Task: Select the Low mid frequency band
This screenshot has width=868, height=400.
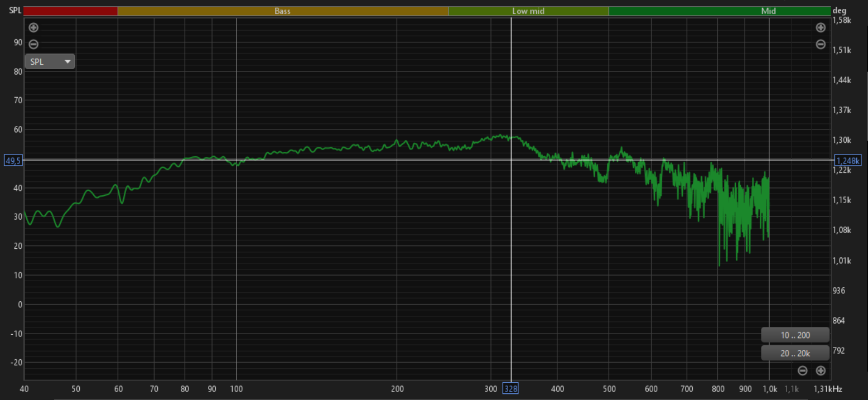Action: pos(528,11)
